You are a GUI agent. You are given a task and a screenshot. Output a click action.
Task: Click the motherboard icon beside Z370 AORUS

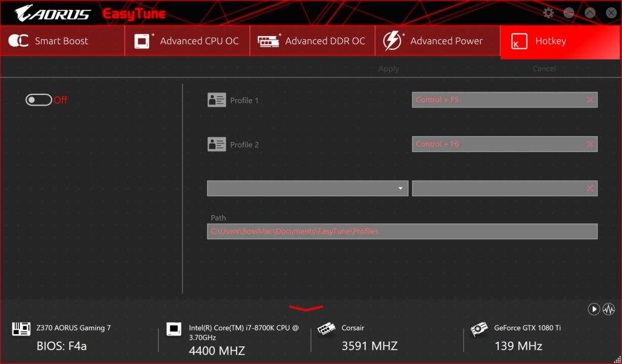(21, 329)
